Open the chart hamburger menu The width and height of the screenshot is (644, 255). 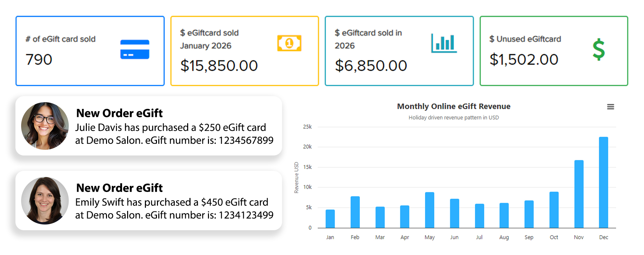click(x=610, y=107)
